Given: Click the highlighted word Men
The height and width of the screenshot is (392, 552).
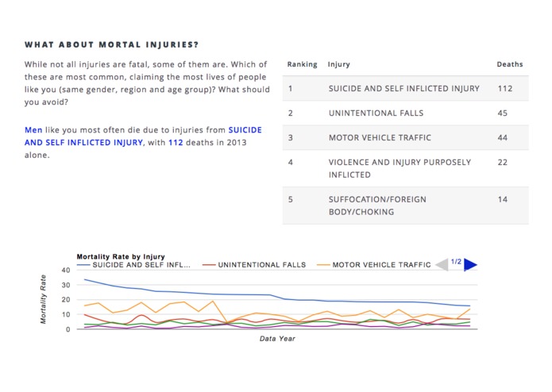Looking at the screenshot, I should point(33,129).
